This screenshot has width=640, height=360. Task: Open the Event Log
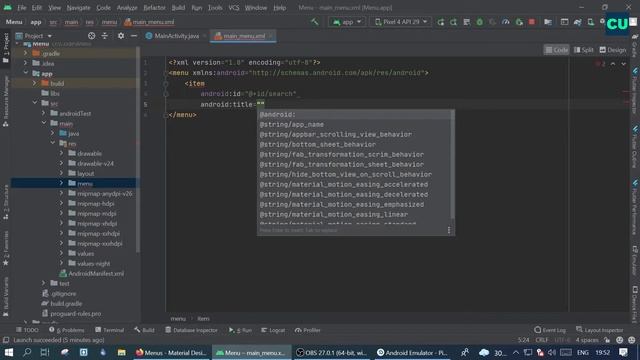point(550,330)
